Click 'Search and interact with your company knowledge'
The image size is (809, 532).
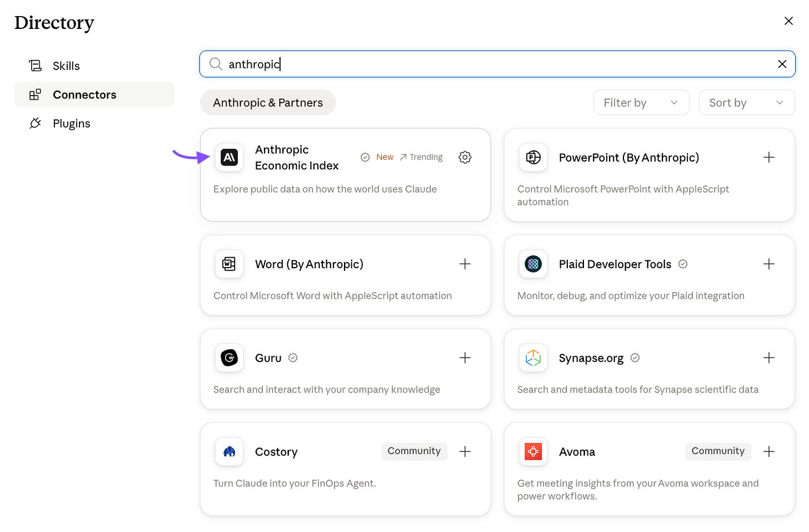(327, 389)
